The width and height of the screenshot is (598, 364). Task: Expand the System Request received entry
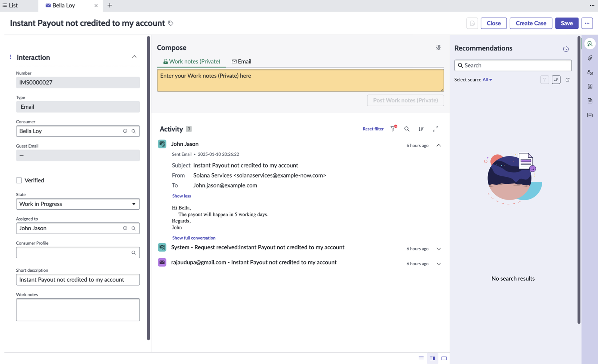coord(439,249)
